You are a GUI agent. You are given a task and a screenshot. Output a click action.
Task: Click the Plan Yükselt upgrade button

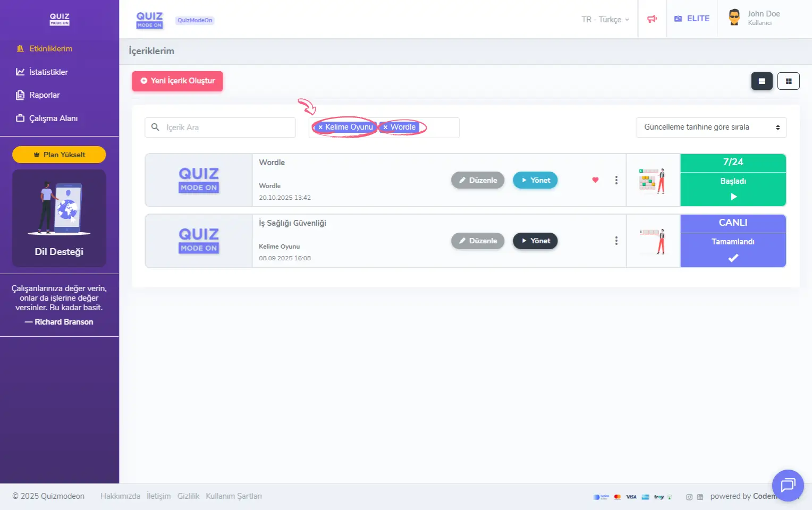(x=59, y=155)
